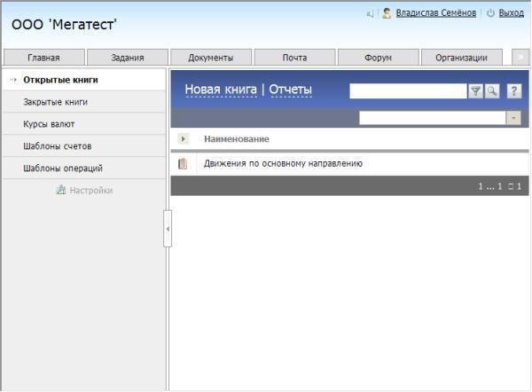Click the combo box field below search
This screenshot has height=392, width=532.
(433, 118)
